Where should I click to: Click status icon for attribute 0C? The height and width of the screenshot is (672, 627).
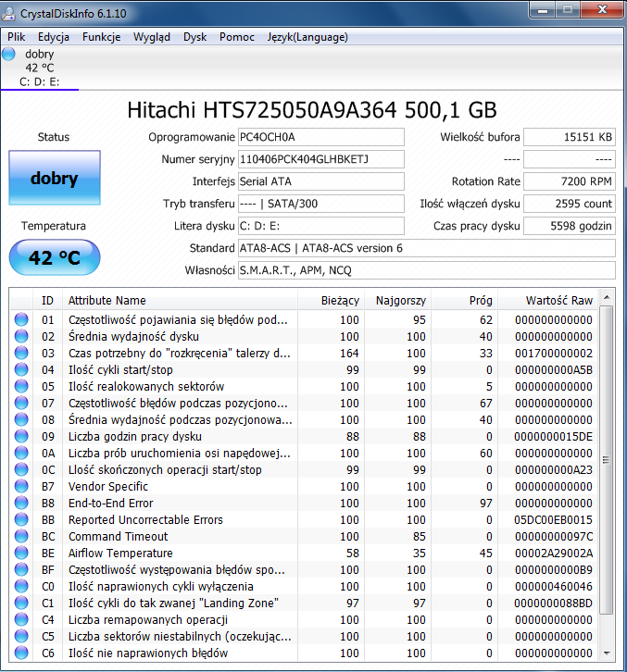coord(21,469)
